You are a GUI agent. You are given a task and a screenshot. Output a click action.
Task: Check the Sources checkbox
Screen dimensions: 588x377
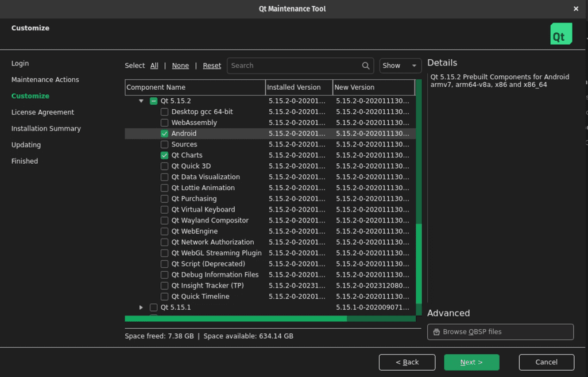[164, 145]
